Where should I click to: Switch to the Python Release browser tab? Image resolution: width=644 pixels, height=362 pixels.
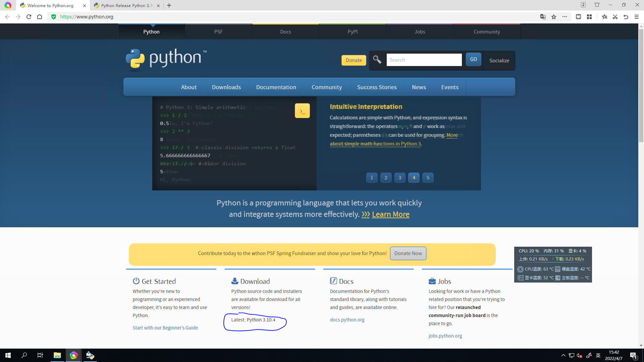(x=127, y=6)
